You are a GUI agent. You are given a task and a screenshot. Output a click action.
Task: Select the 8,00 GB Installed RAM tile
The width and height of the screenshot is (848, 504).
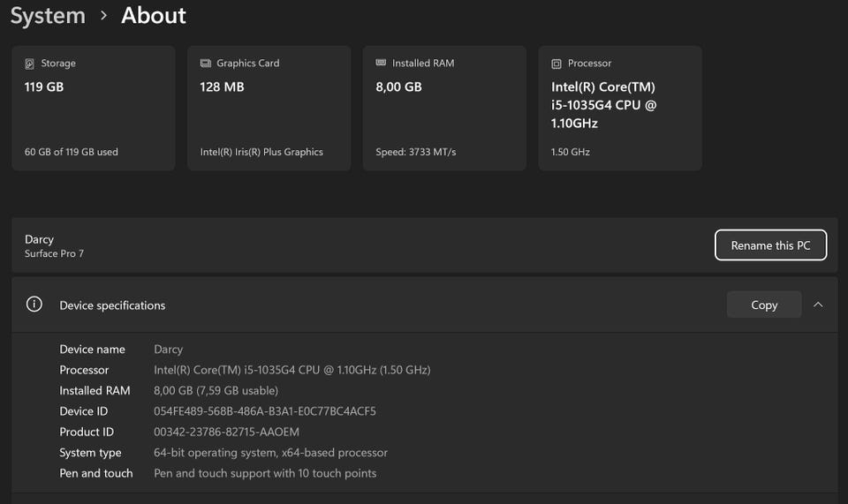click(x=443, y=108)
